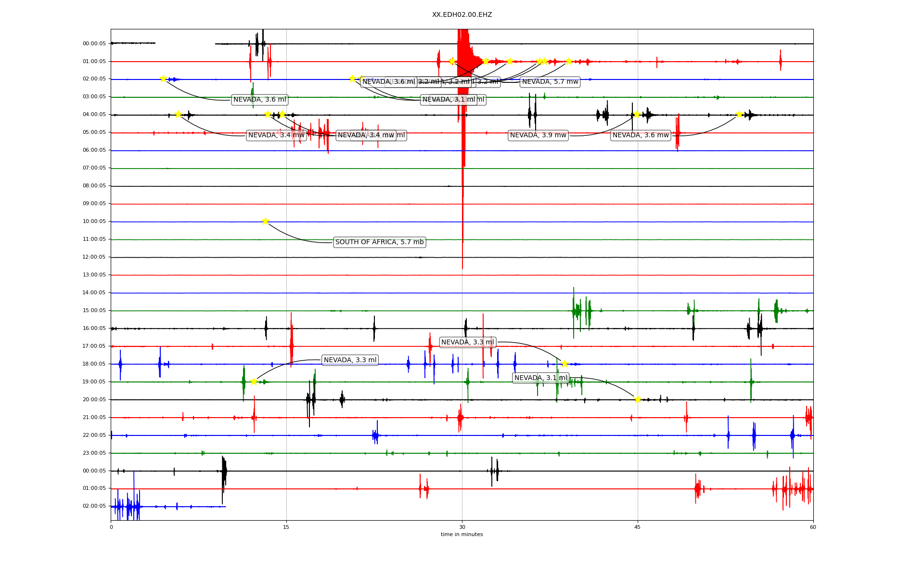This screenshot has height=578, width=924.
Task: Click the rightmost star on the 04:00:05 trace
Action: (x=739, y=114)
